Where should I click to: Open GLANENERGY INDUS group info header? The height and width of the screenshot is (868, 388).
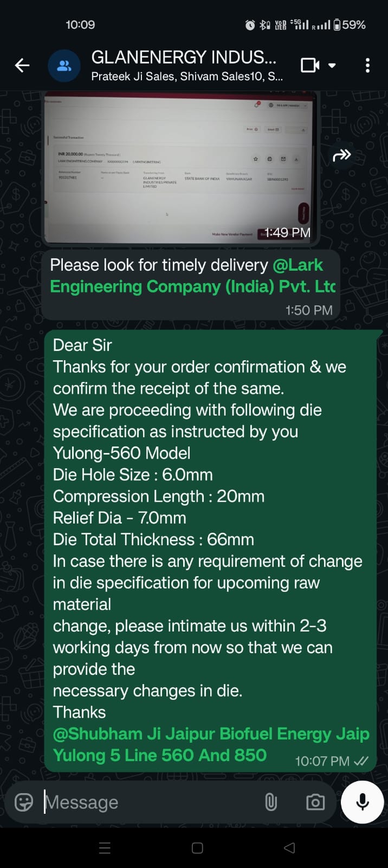(x=184, y=65)
